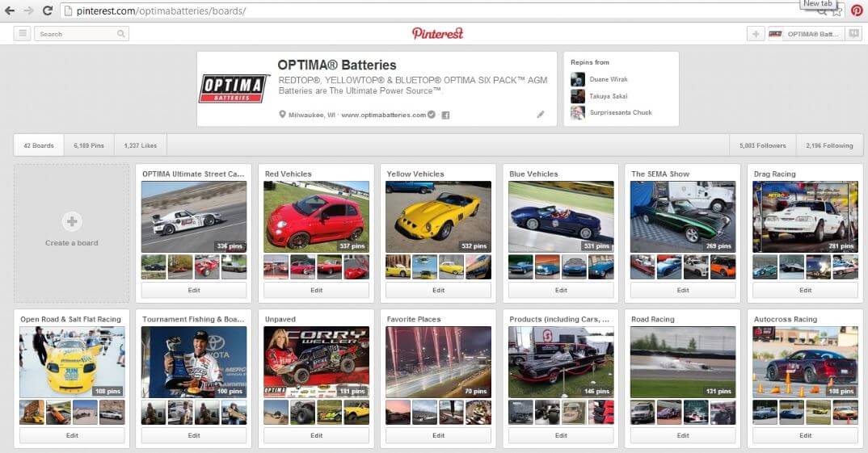
Task: Open Surprisesanta Chuck's name link
Action: click(x=621, y=112)
